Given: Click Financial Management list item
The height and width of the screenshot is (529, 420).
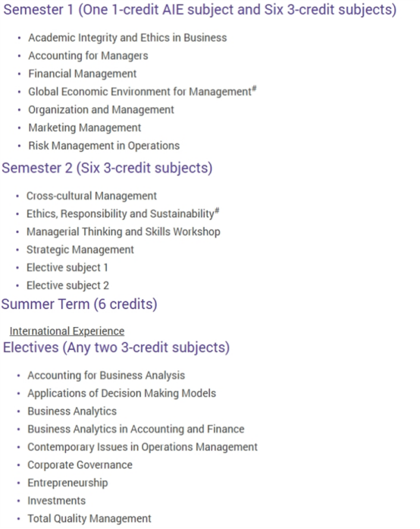Looking at the screenshot, I should pyautogui.click(x=82, y=74).
